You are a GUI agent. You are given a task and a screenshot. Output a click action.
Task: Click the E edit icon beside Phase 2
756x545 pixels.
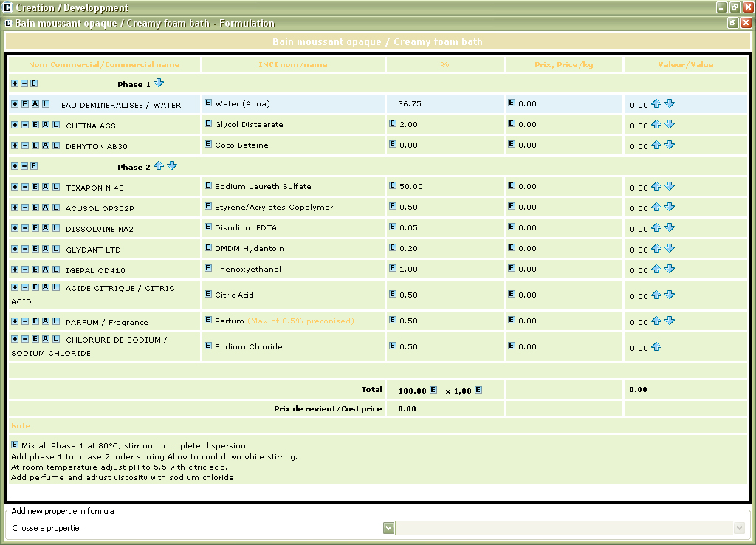click(x=34, y=166)
